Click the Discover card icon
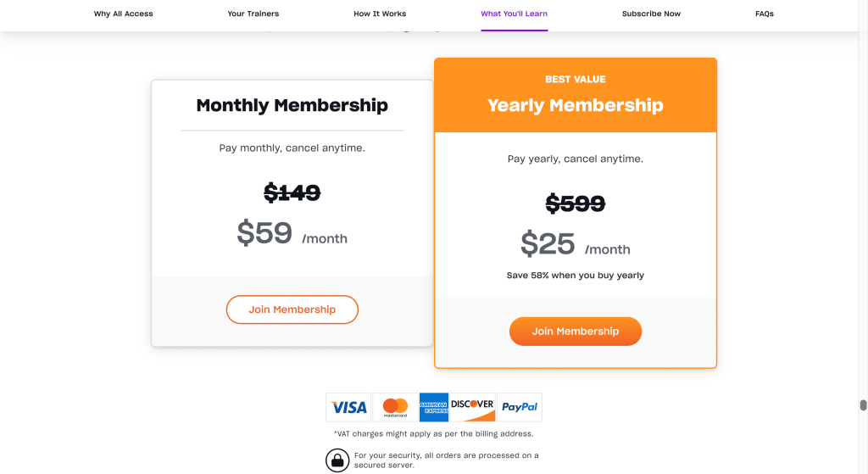868x474 pixels. tap(472, 408)
